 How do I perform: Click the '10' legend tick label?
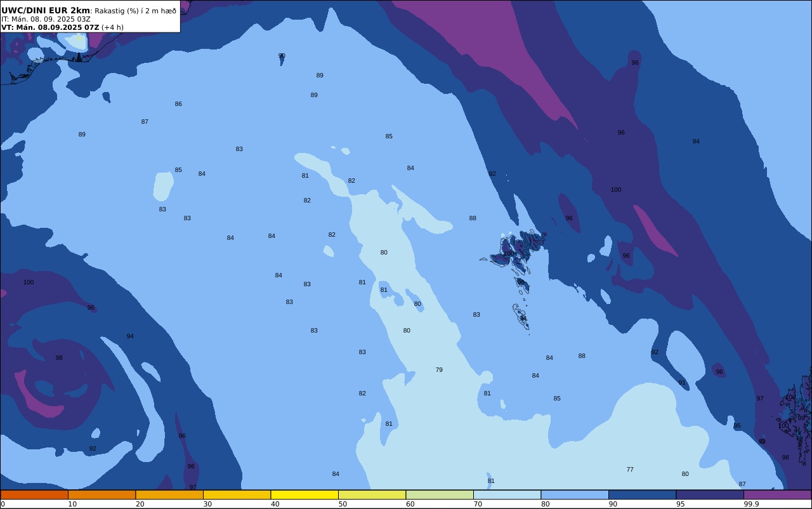[72, 504]
